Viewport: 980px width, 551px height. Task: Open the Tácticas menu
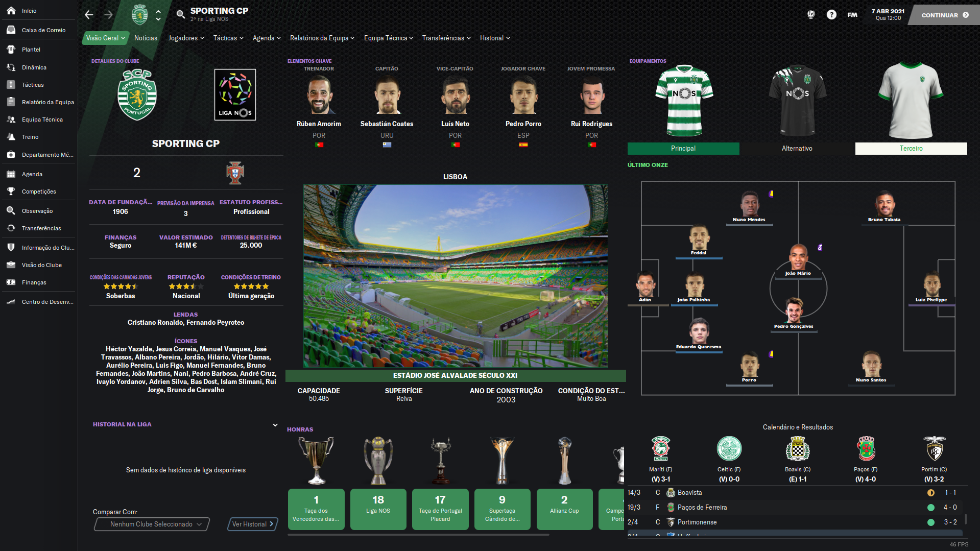(x=228, y=38)
